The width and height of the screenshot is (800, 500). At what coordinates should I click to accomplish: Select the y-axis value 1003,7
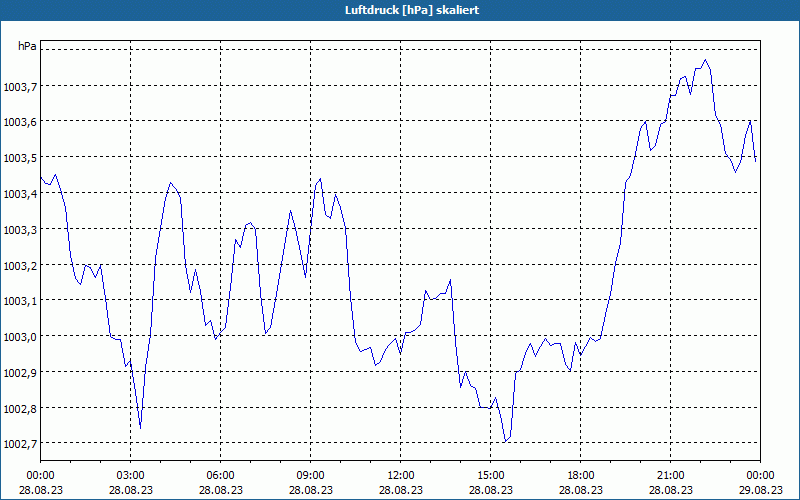pyautogui.click(x=20, y=86)
